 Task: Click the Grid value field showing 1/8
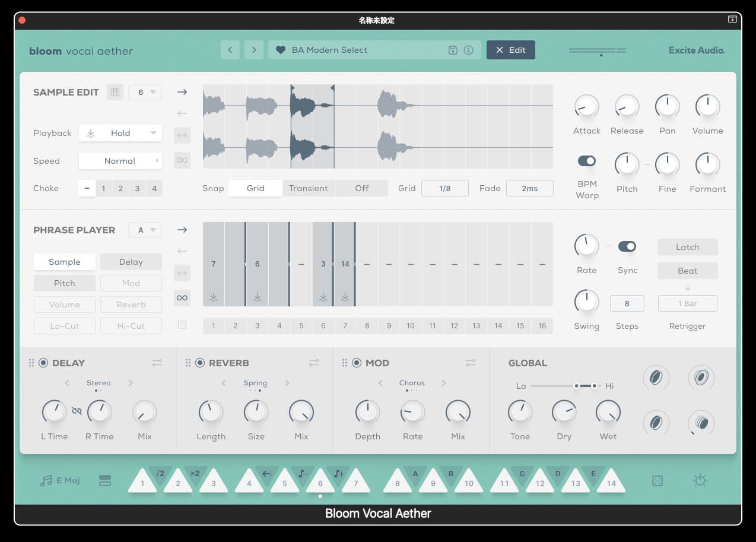[445, 188]
